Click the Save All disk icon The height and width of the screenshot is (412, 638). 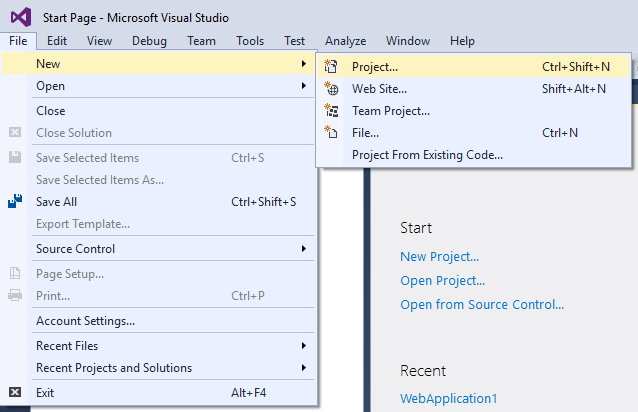pyautogui.click(x=15, y=201)
